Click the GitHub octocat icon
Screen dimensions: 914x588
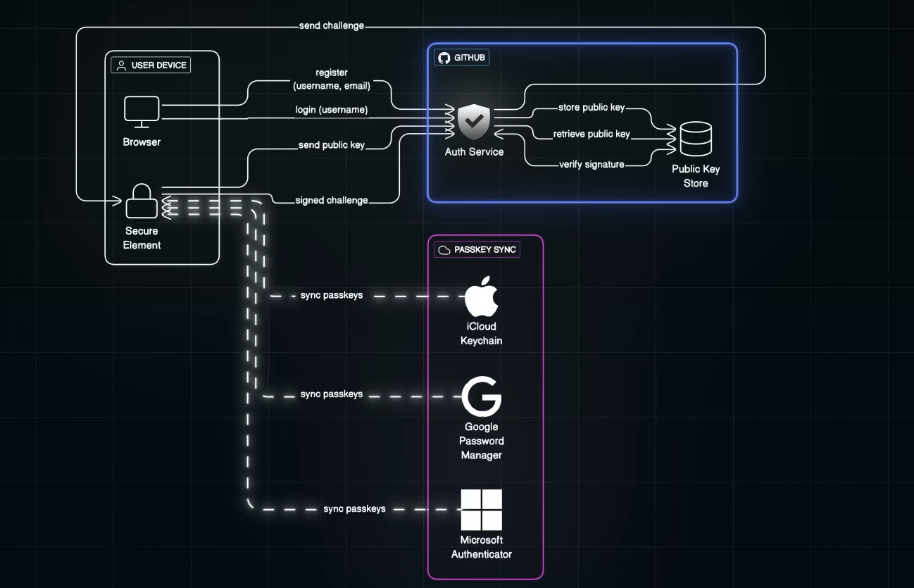click(x=444, y=58)
